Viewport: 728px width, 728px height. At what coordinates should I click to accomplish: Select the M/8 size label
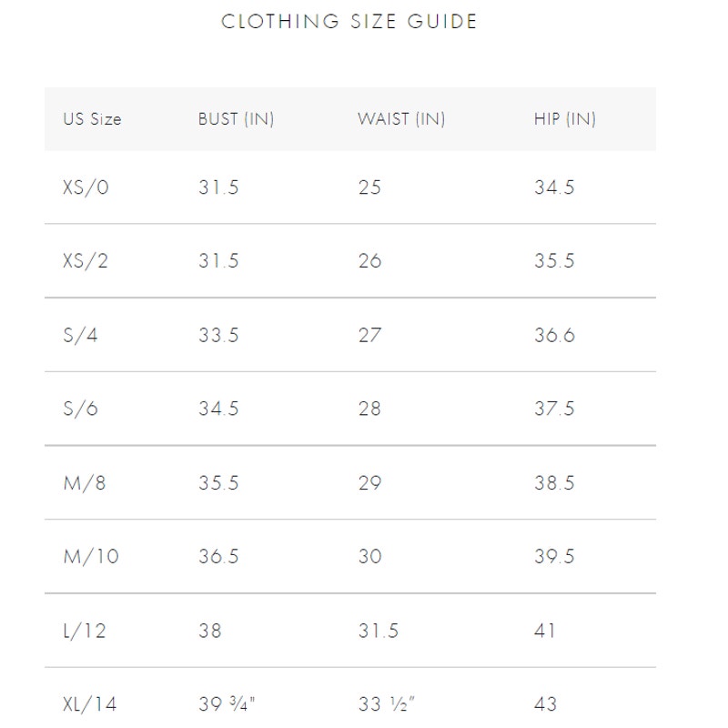85,483
